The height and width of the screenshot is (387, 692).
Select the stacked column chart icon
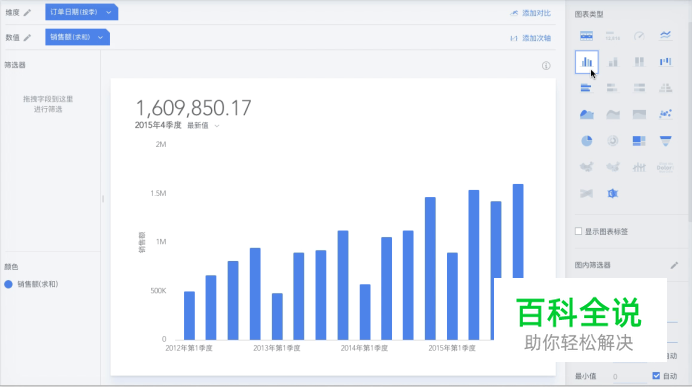pos(613,62)
